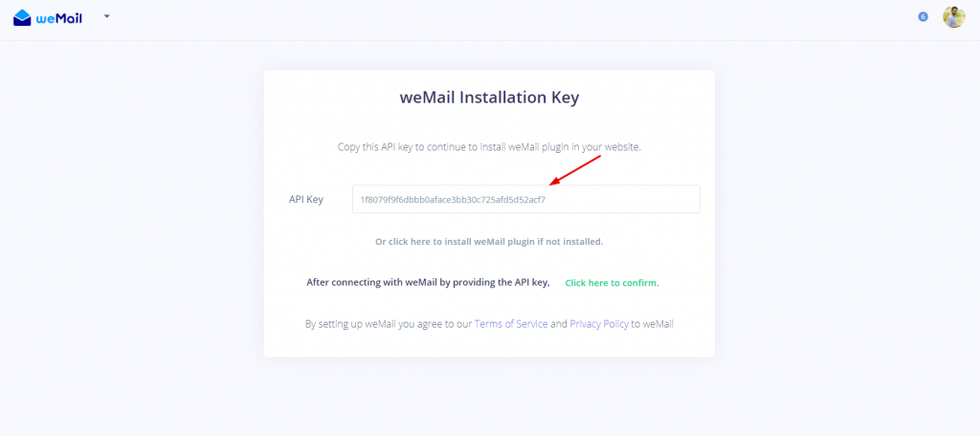The image size is (980, 436).
Task: Open the notification badge showing 6
Action: coord(923,17)
